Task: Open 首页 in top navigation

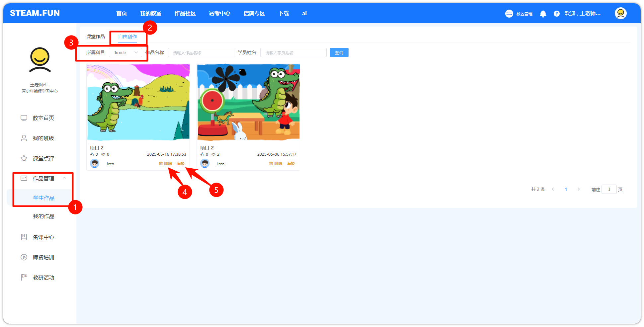Action: [121, 13]
